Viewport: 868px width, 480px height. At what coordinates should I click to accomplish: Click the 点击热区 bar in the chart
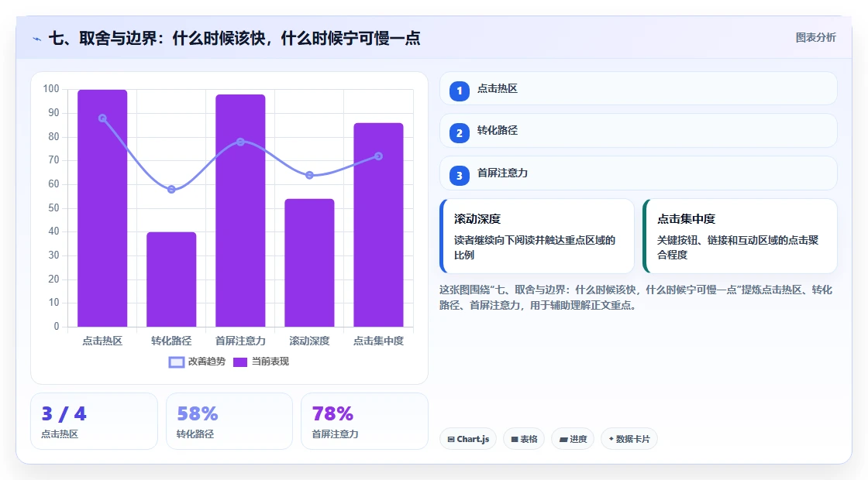[x=102, y=208]
